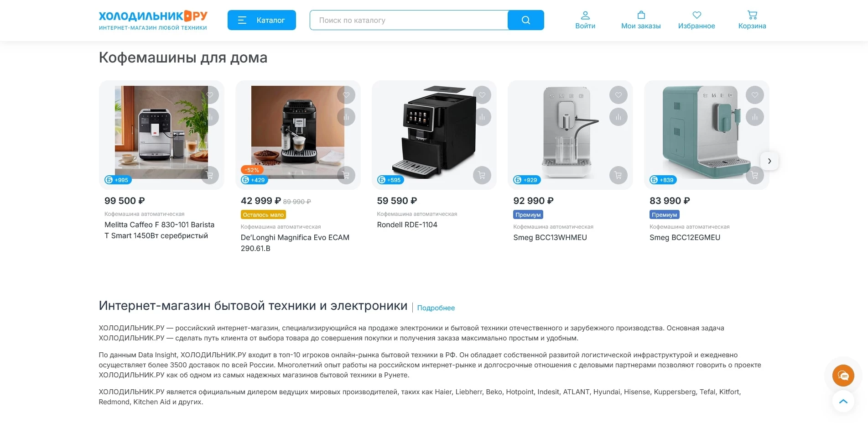The width and height of the screenshot is (868, 423).
Task: Click the Rondell RDE-1104 product image
Action: coord(434,132)
